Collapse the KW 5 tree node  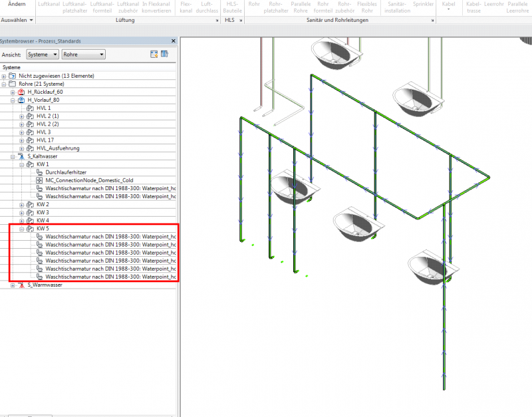pyautogui.click(x=21, y=229)
